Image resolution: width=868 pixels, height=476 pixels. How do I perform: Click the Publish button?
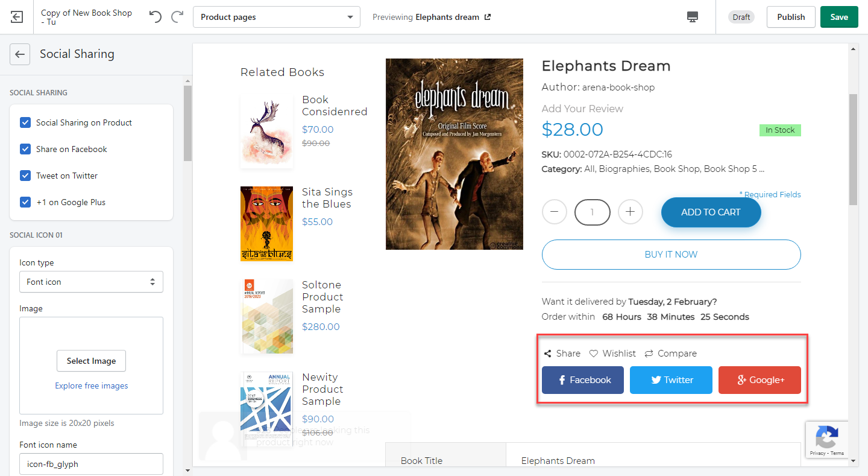[791, 17]
